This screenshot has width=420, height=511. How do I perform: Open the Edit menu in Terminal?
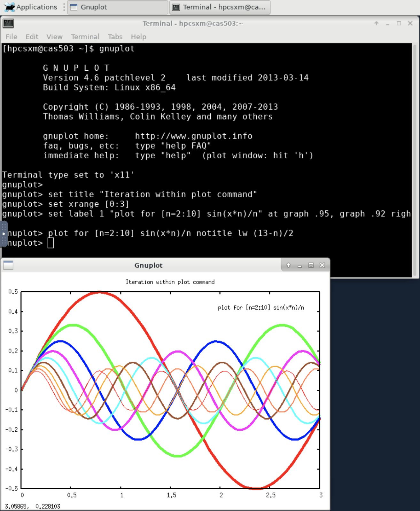coord(32,37)
